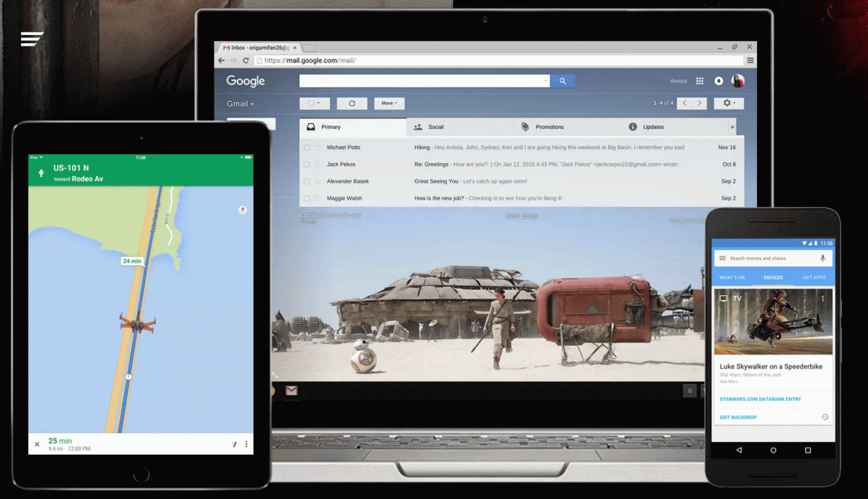This screenshot has height=499, width=868.
Task: Expand the Gmail product switcher dropdown
Action: coord(240,103)
